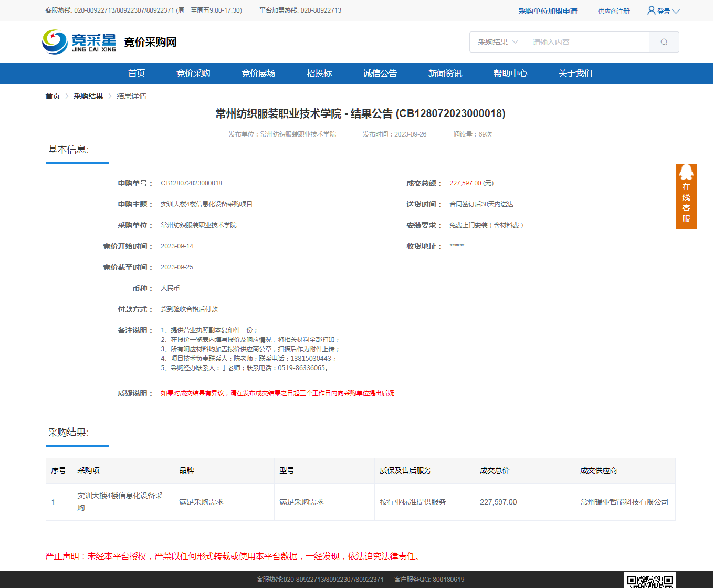Open the 在线客服 online support widget
The width and height of the screenshot is (713, 588).
coord(686,197)
